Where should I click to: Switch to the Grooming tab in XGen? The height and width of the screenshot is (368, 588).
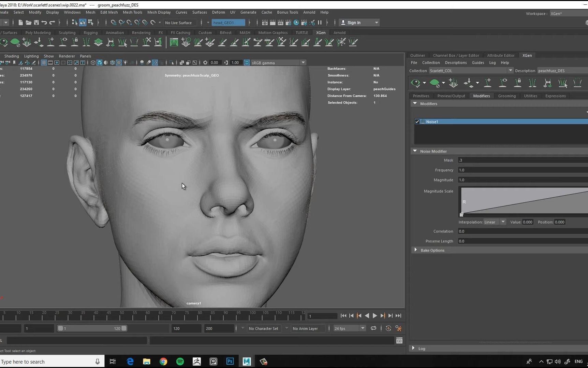[507, 96]
